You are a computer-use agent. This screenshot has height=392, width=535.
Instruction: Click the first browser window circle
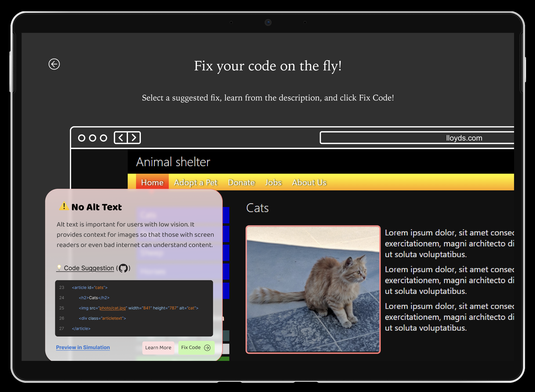[82, 138]
